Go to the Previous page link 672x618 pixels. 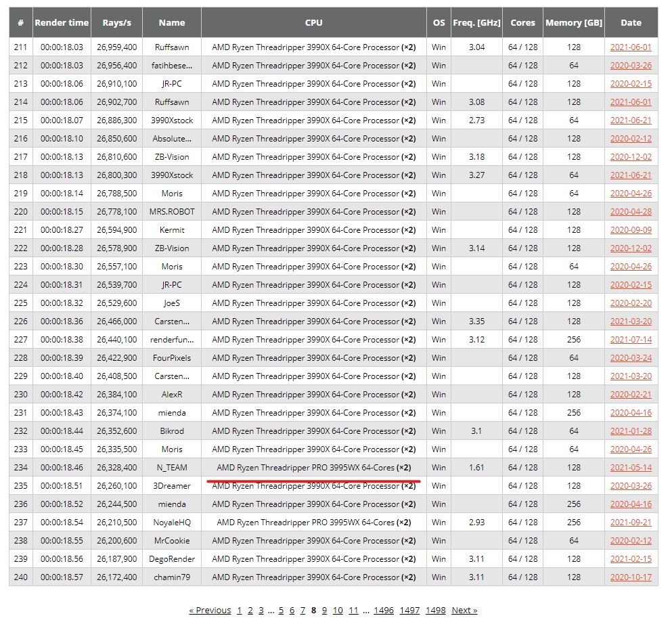click(210, 611)
